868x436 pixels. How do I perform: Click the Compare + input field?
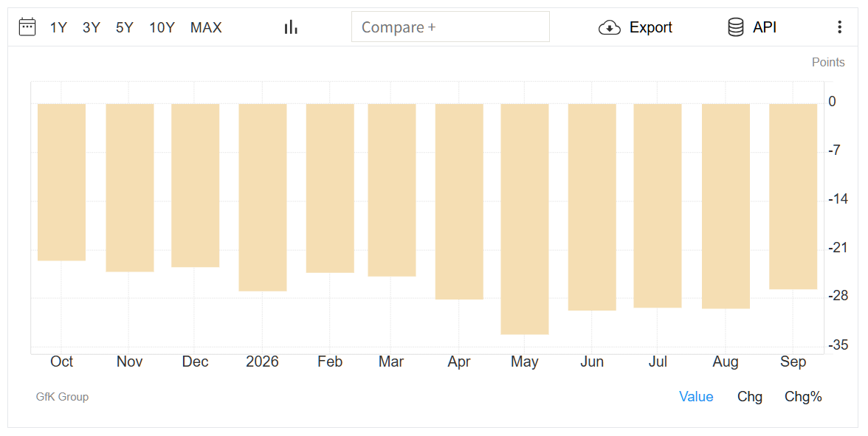[x=450, y=27]
